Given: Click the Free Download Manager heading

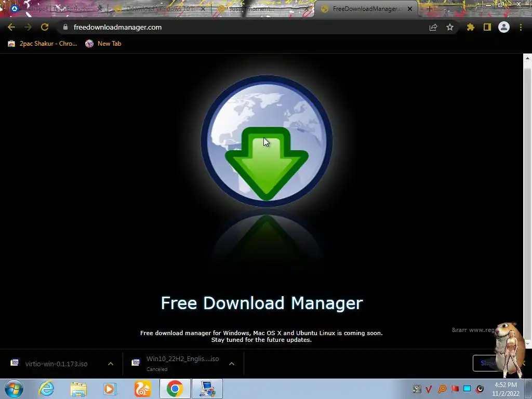Looking at the screenshot, I should 262,303.
